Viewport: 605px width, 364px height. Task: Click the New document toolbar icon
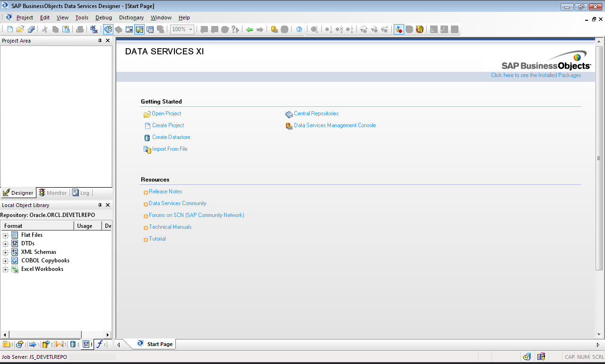coord(10,29)
